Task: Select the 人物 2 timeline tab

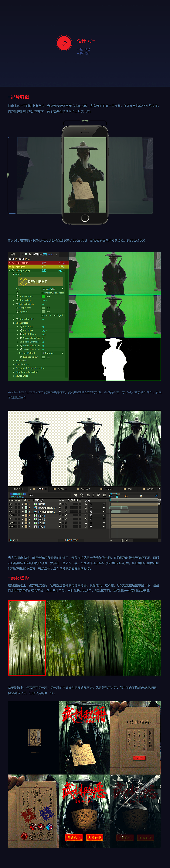Action: pos(40,489)
